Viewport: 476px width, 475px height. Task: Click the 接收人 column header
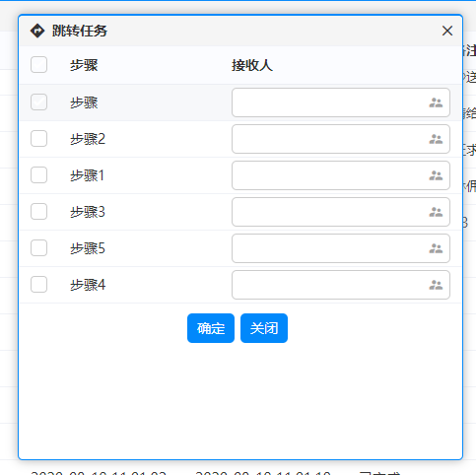point(252,65)
